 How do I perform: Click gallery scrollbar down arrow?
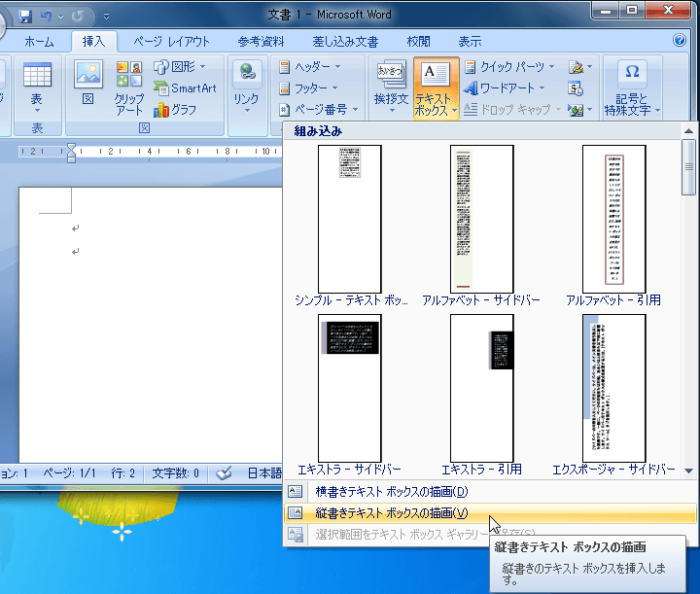click(x=688, y=471)
